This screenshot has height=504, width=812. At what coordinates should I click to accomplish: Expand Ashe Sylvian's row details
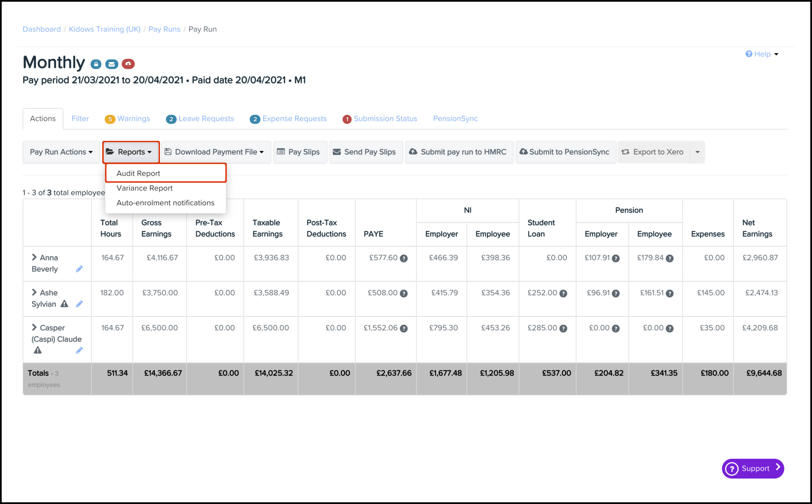click(x=34, y=292)
